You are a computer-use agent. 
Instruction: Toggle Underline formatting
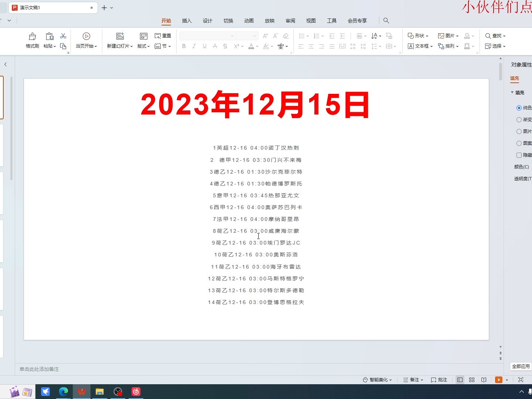204,46
